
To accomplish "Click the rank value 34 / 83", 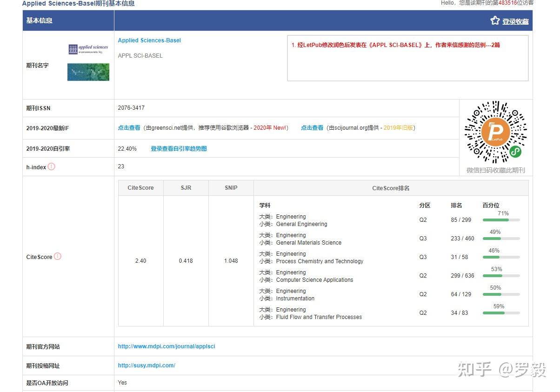I will tap(460, 313).
